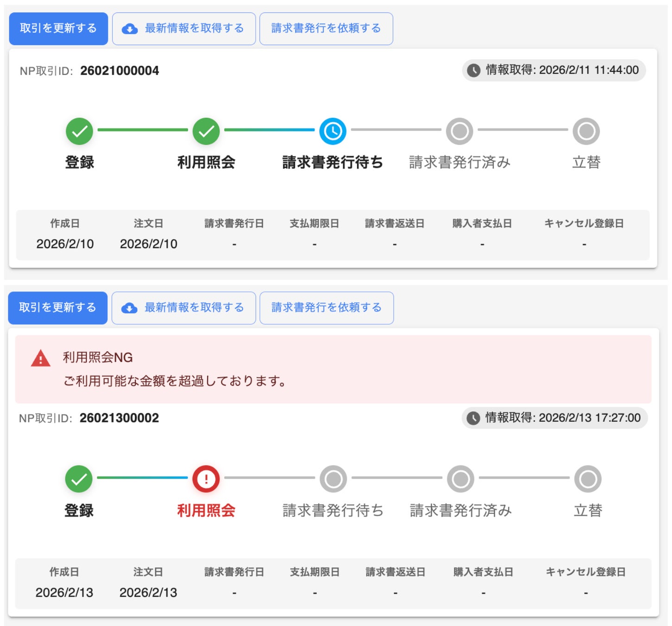Click the red warning triangle in 利用照会NG alert

click(41, 358)
